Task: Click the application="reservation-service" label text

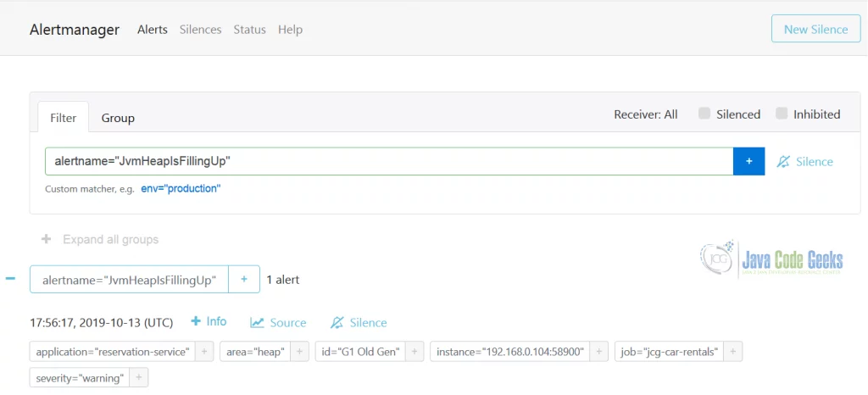Action: click(x=113, y=351)
